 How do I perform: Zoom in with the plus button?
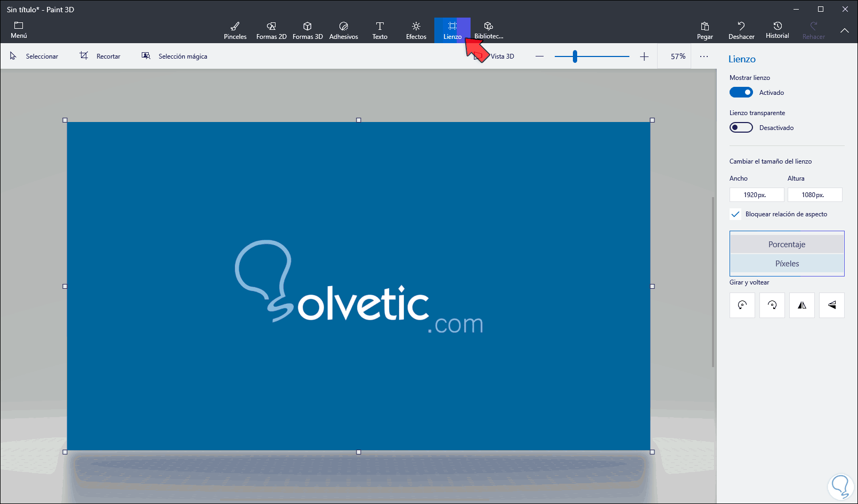pos(644,56)
